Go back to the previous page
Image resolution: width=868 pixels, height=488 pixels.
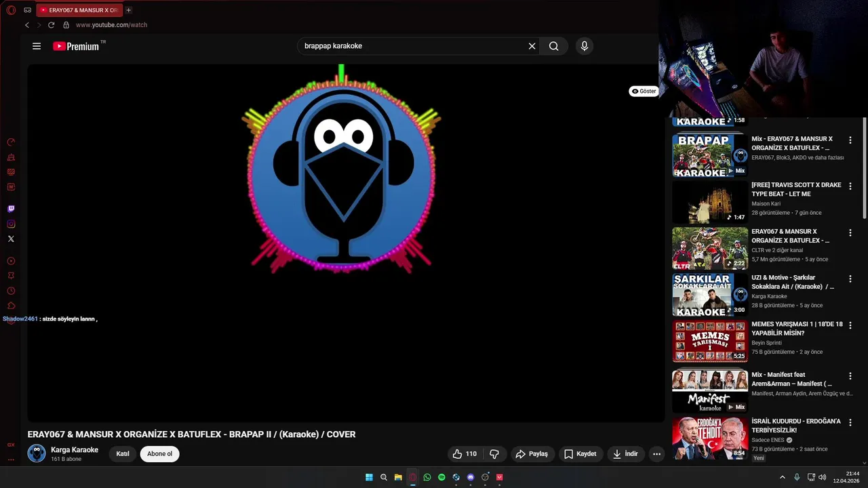[x=27, y=25]
